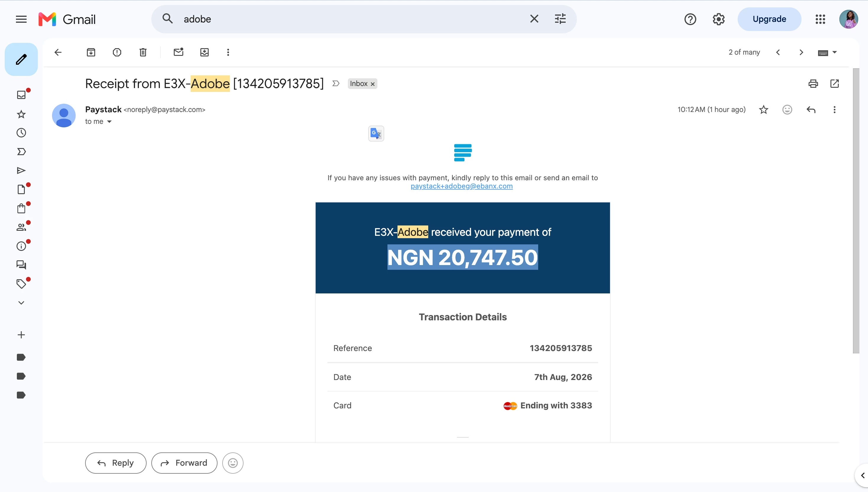Click the search magnifier icon
This screenshot has height=492, width=868.
pyautogui.click(x=168, y=19)
